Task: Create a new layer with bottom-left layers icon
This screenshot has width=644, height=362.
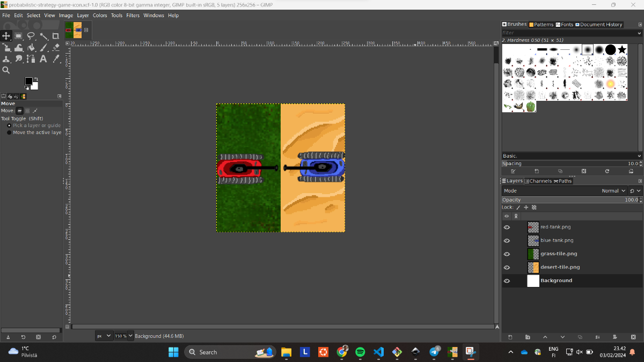Action: [x=510, y=337]
